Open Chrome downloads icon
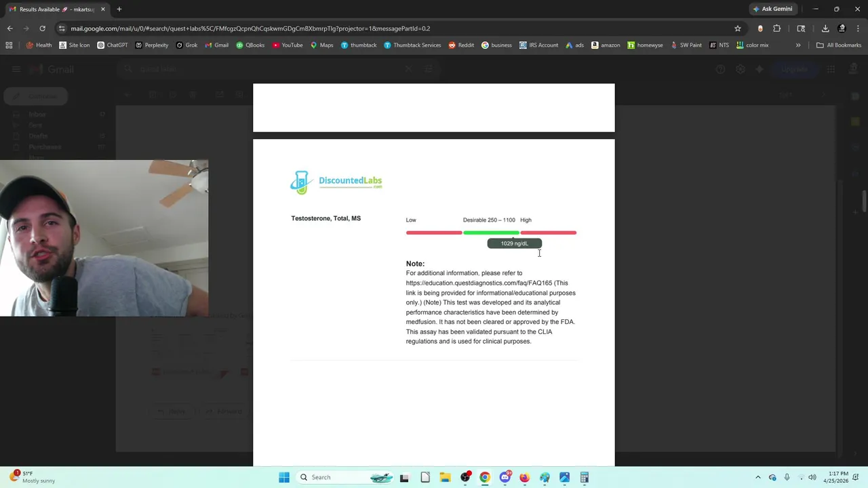 coord(825,28)
